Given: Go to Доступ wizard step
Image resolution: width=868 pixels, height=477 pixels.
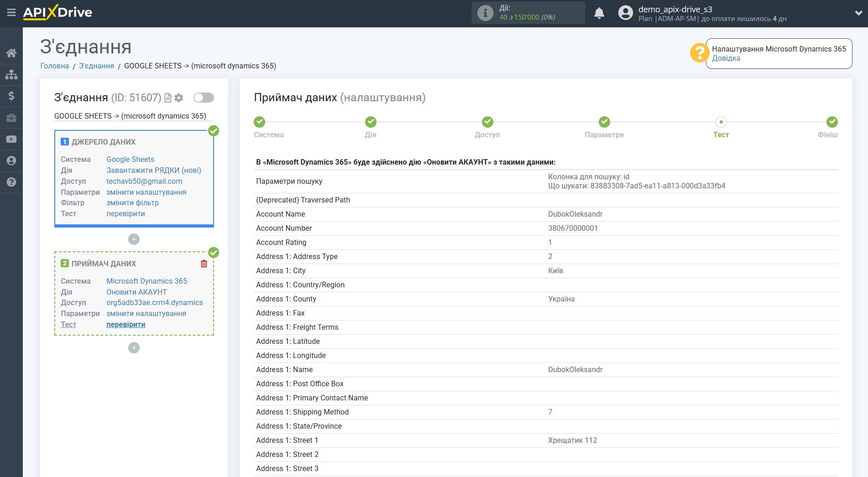Looking at the screenshot, I should [x=487, y=122].
